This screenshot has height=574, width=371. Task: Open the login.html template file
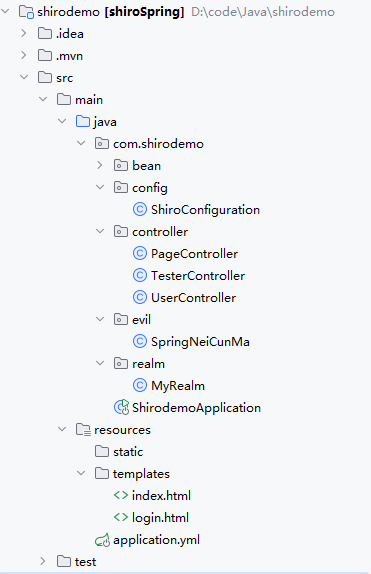click(x=160, y=518)
